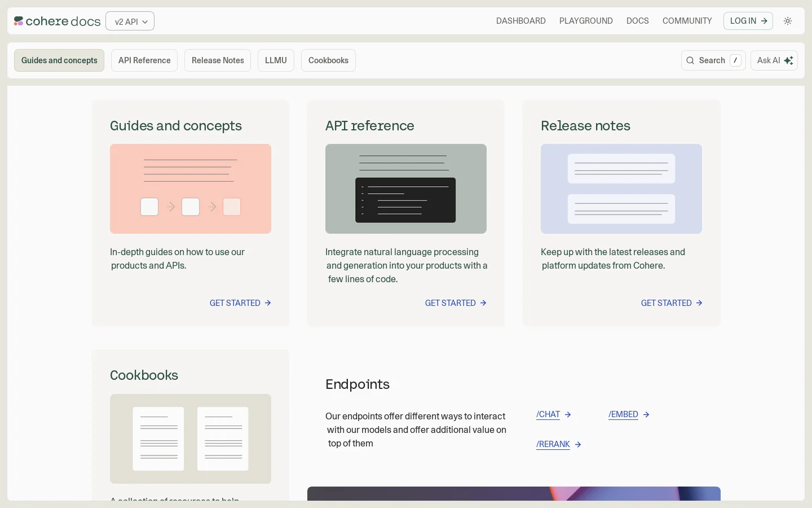Click the arrow beside /RERANK
The width and height of the screenshot is (812, 508).
pyautogui.click(x=577, y=444)
